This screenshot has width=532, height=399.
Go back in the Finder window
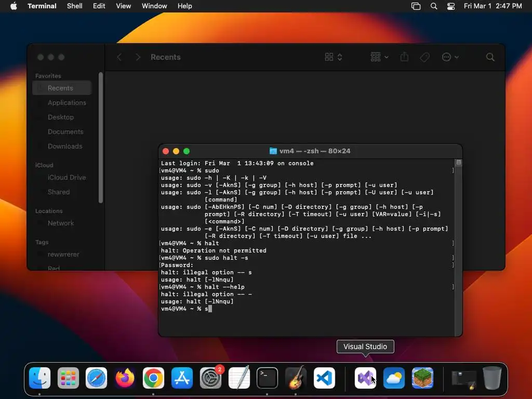119,57
